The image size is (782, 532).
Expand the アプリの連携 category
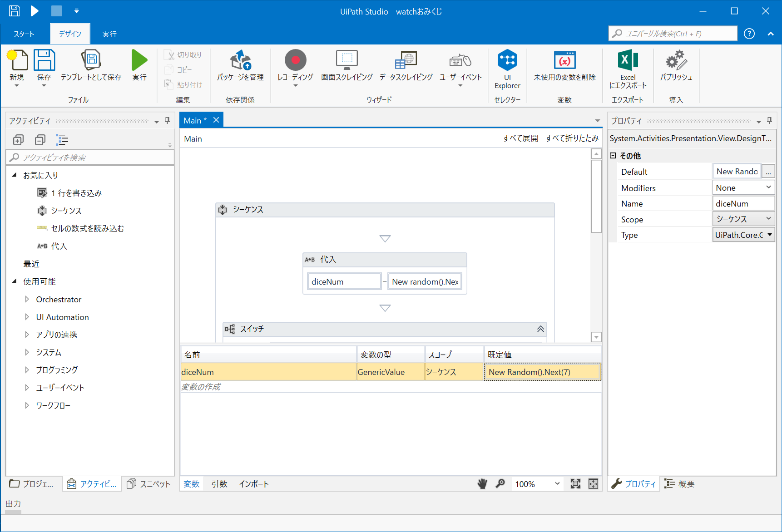click(27, 335)
